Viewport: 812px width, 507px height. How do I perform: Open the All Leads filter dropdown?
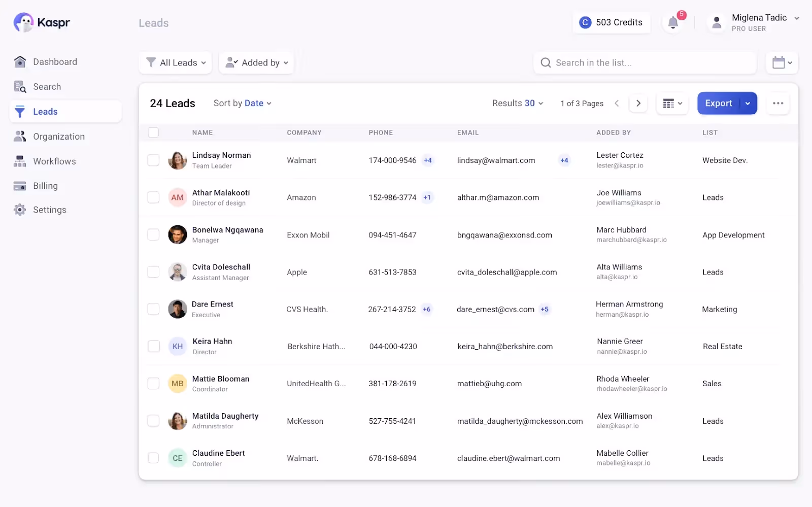pyautogui.click(x=175, y=62)
